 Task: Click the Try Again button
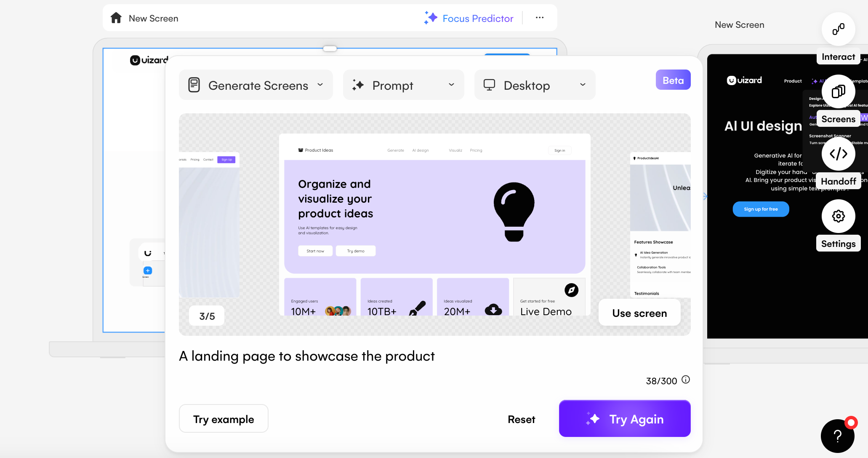pyautogui.click(x=624, y=419)
